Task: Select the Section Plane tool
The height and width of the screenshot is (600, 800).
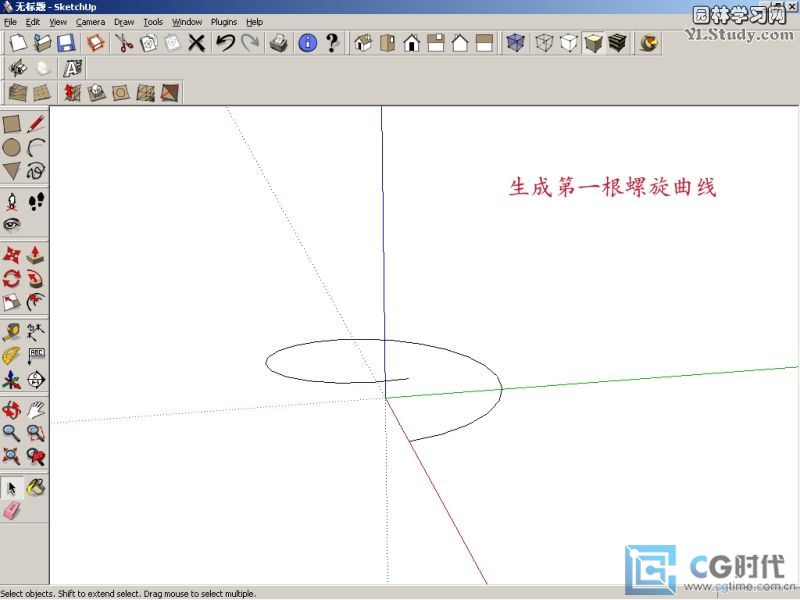Action: point(36,380)
